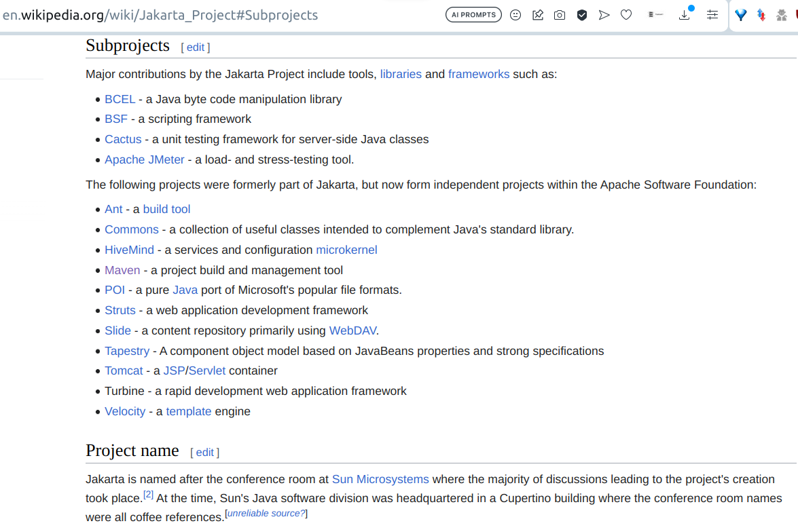Image resolution: width=798 pixels, height=532 pixels.
Task: Open the Apache JMeter link
Action: tap(145, 159)
